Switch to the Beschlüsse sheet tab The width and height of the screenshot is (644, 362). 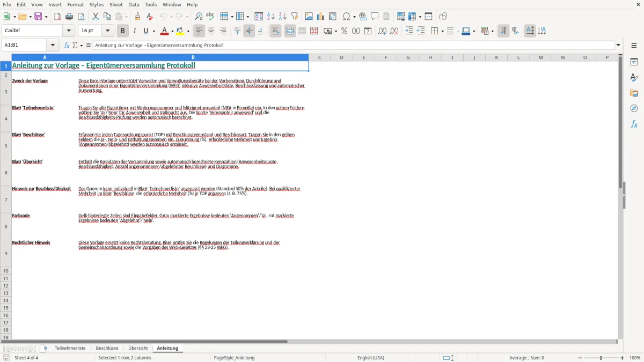click(107, 349)
